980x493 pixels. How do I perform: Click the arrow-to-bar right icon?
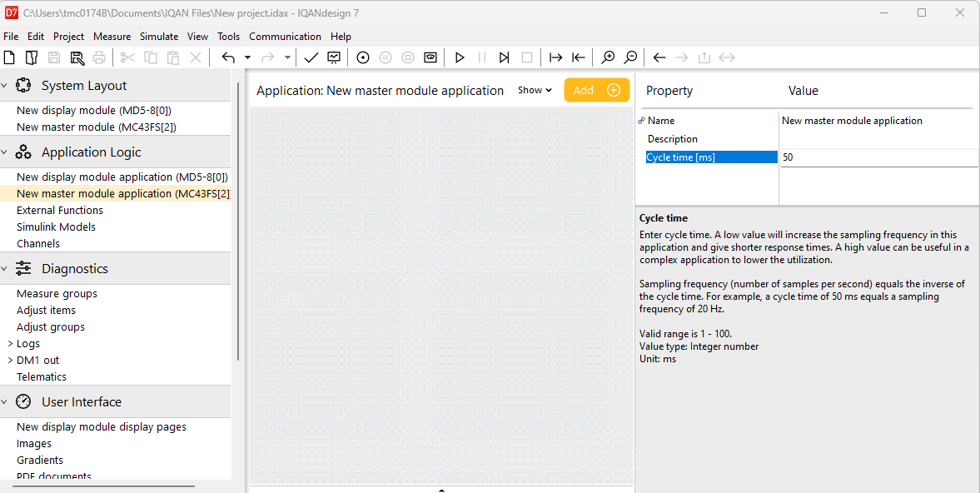pyautogui.click(x=555, y=57)
